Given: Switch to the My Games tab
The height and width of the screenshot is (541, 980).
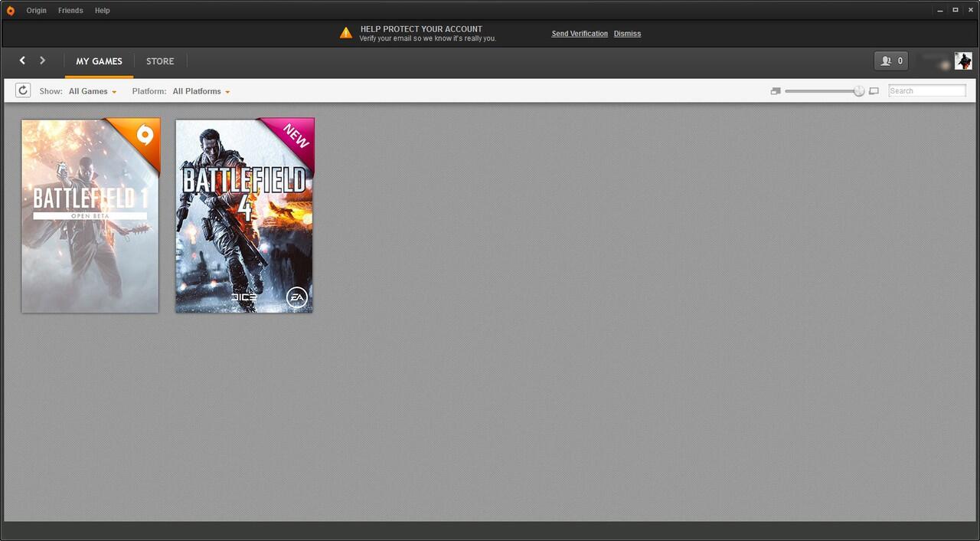Looking at the screenshot, I should 99,61.
